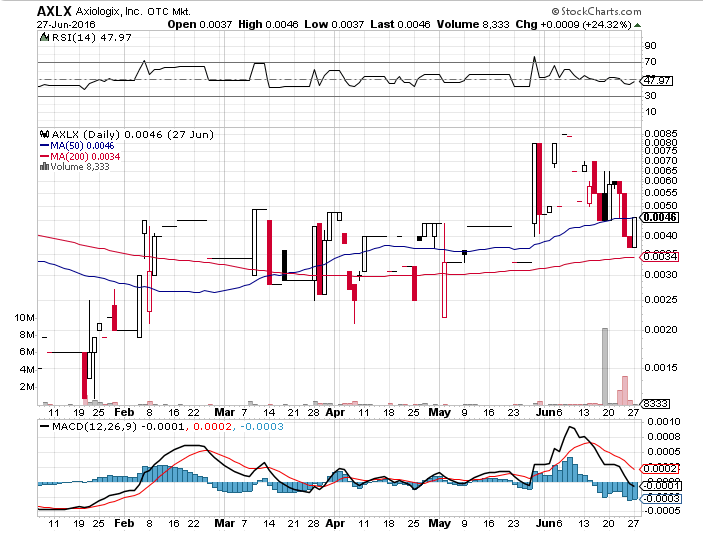This screenshot has width=703, height=536.
Task: Click the RSI(14) indicator icon
Action: (x=44, y=37)
